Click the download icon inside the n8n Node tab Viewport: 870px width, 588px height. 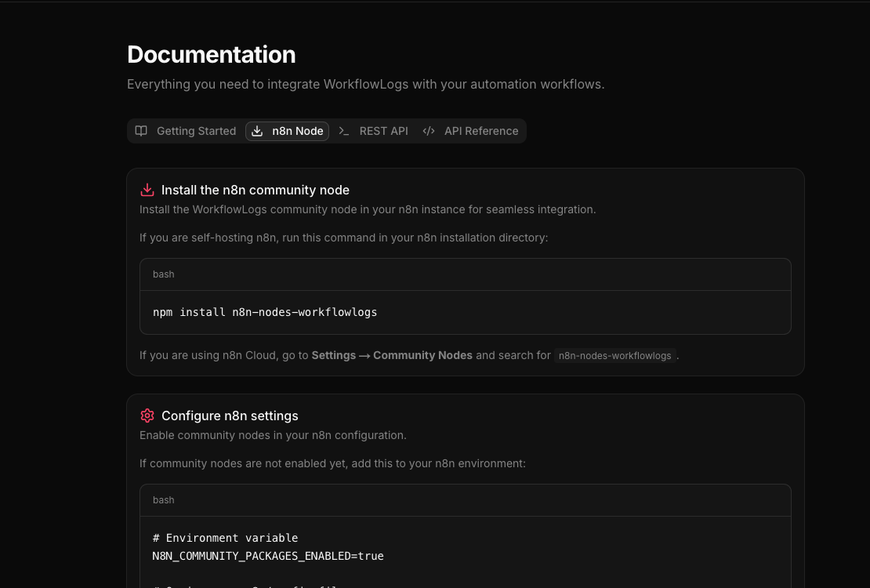click(257, 131)
